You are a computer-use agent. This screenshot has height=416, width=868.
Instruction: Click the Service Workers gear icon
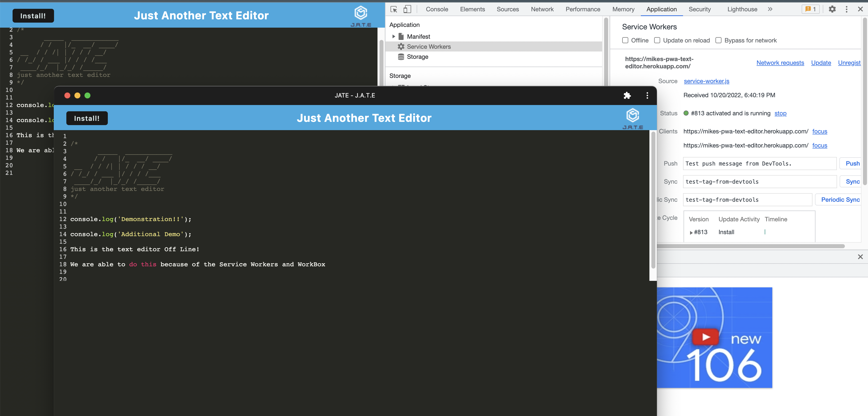click(401, 46)
